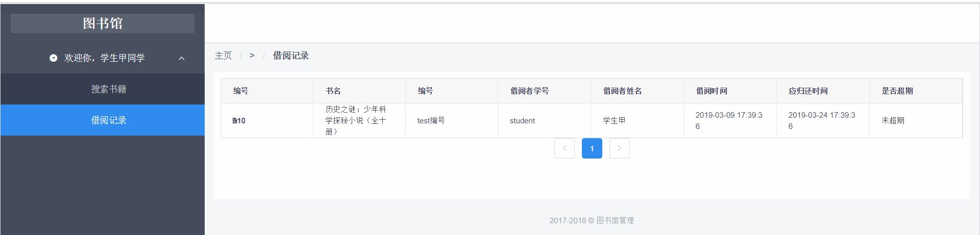Viewport: 980px width, 235px height.
Task: Click the 借阅记录 breadcrumb text
Action: (x=290, y=56)
